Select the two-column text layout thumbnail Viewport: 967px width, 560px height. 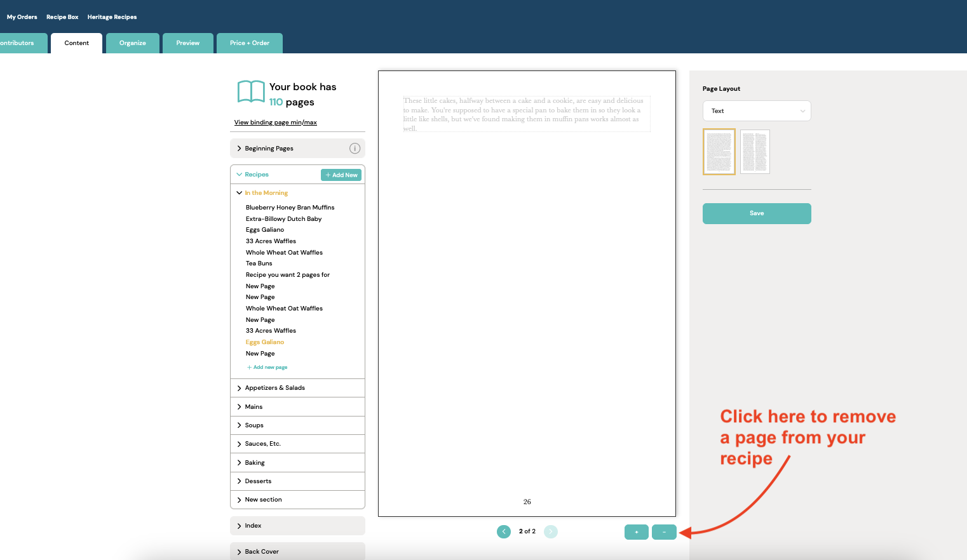click(x=755, y=152)
